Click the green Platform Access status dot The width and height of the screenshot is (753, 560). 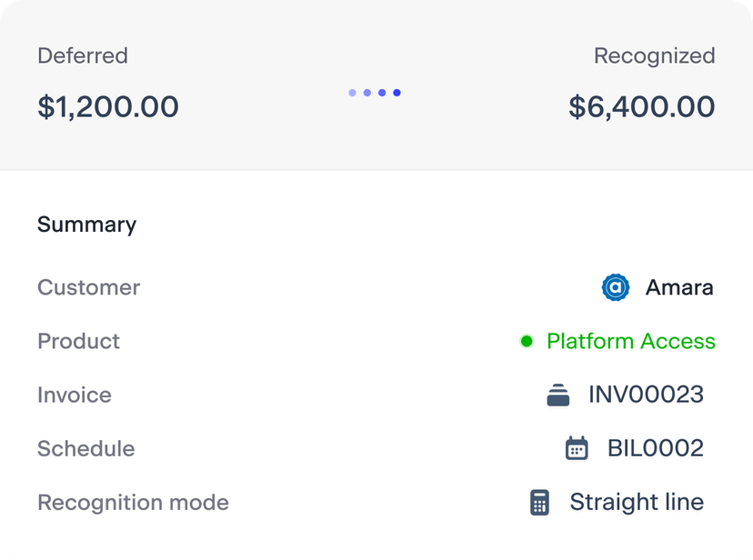(527, 341)
